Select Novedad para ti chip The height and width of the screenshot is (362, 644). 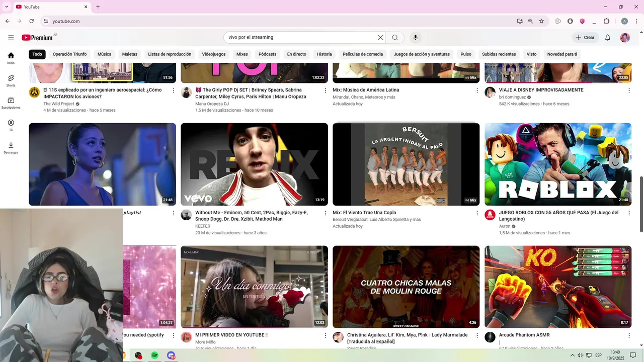[562, 54]
